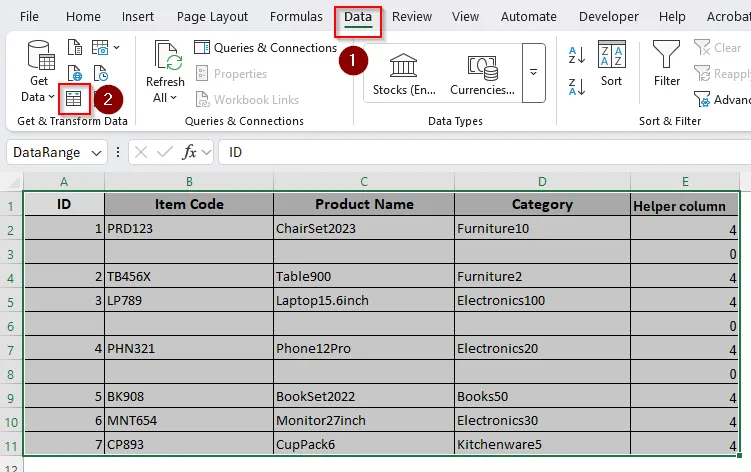Click cell containing MNT654
The height and width of the screenshot is (472, 751).
(189, 420)
